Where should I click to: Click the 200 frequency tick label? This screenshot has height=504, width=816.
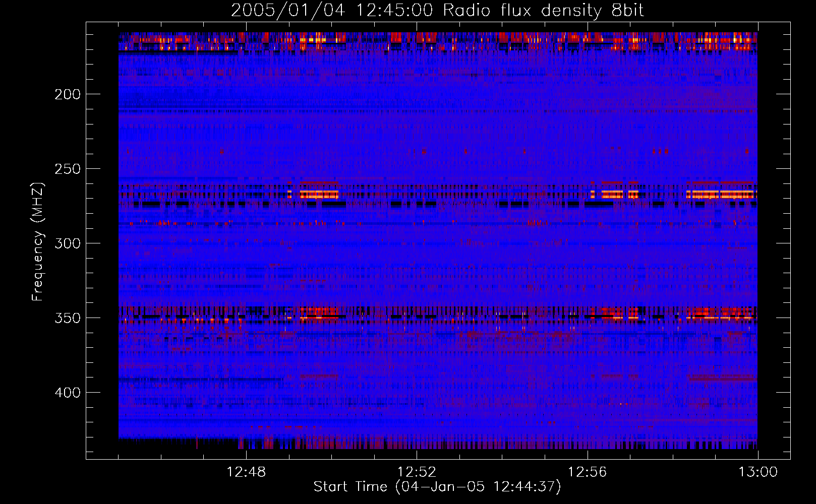[68, 94]
